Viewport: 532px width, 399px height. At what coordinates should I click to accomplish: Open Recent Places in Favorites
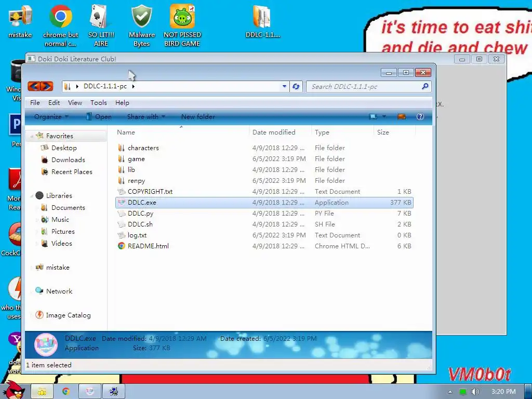[67, 171]
